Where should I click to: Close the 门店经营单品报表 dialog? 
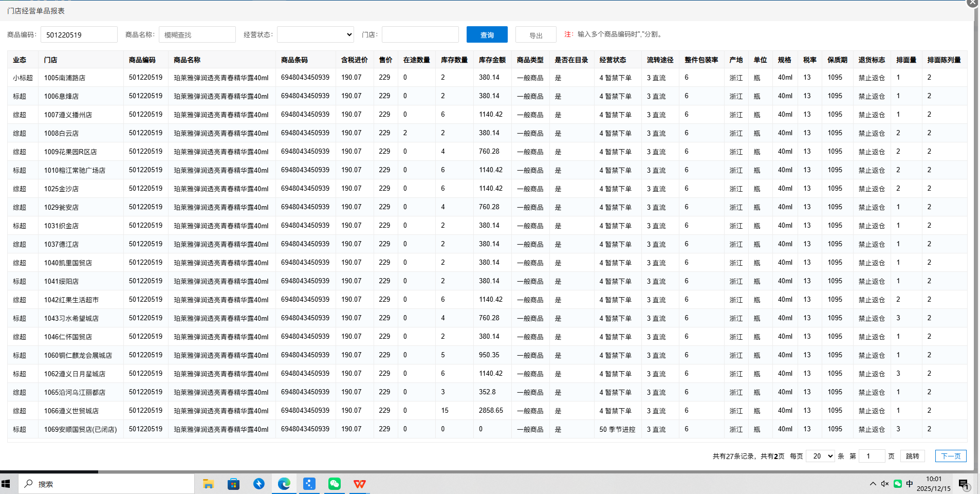[972, 3]
